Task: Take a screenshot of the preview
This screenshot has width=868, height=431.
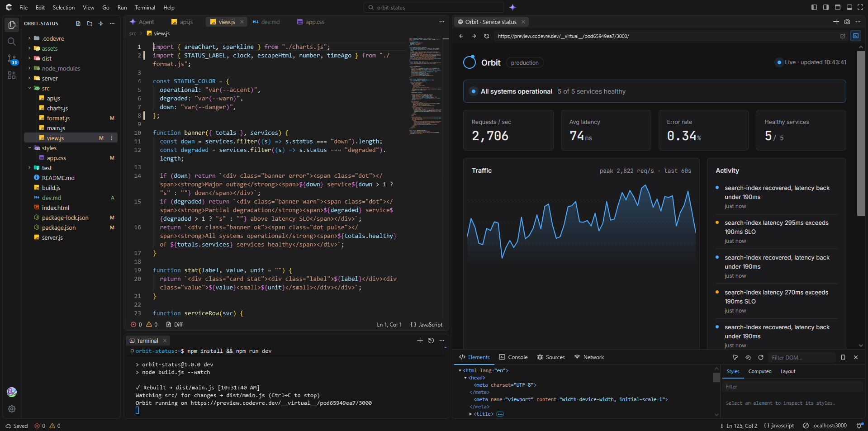Action: pos(847,22)
